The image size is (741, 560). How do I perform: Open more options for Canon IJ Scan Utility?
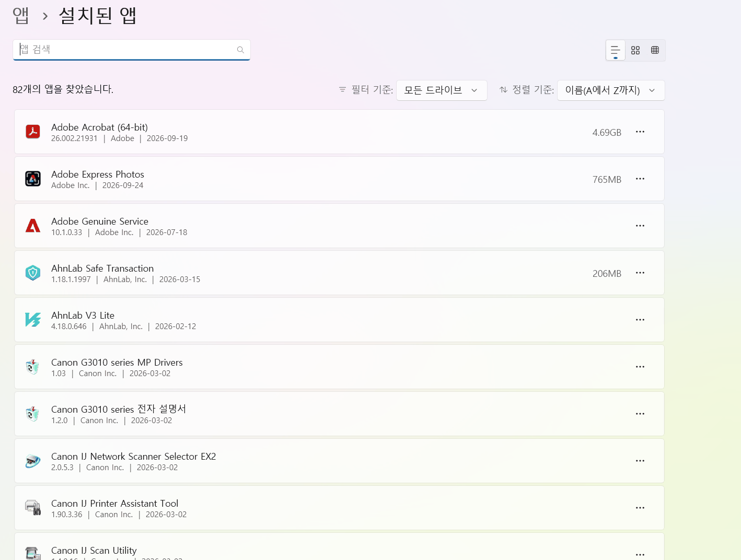640,554
